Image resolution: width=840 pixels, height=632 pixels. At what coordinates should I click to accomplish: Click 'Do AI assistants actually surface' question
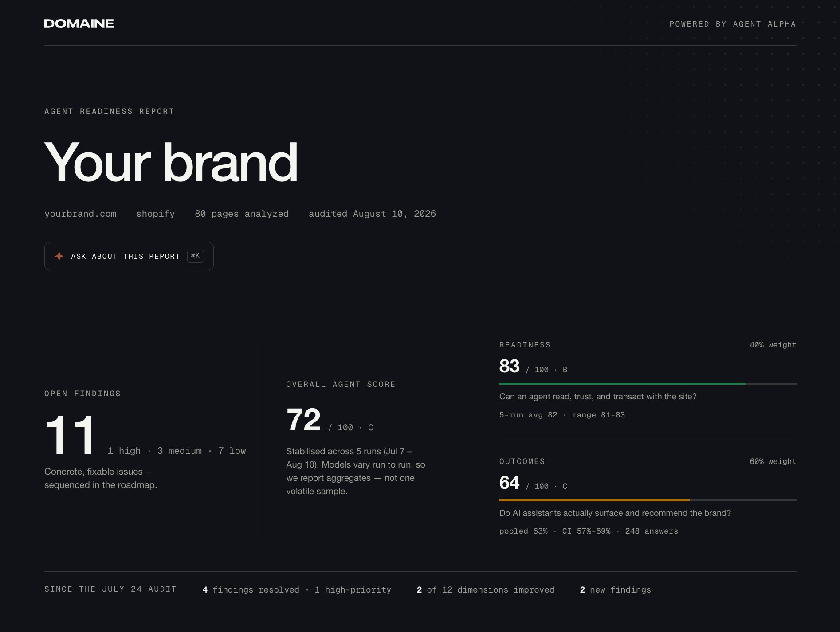tap(615, 513)
